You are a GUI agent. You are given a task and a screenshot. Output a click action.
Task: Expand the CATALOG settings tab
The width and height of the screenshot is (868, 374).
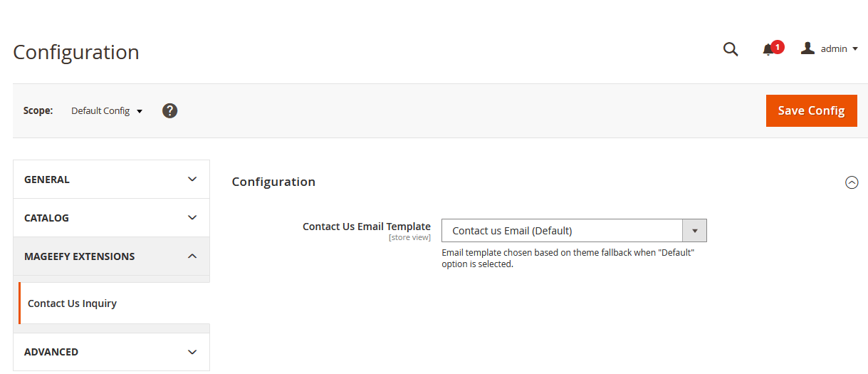(x=46, y=218)
